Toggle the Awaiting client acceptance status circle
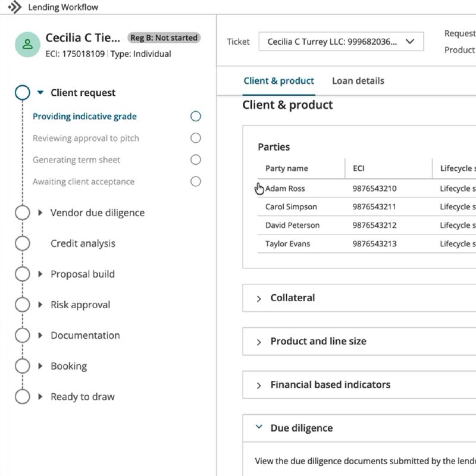Screen dimensions: 476x476 click(196, 181)
